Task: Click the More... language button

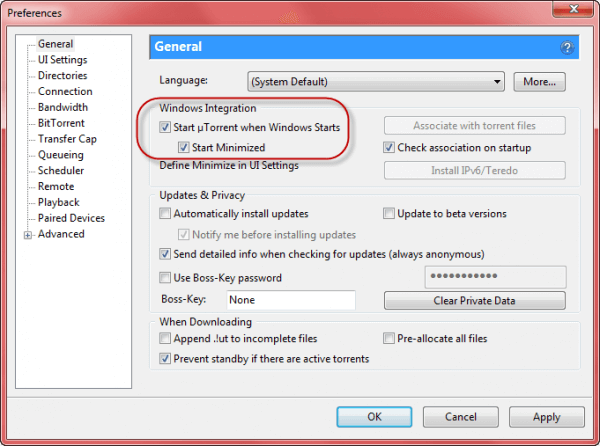Action: click(540, 82)
